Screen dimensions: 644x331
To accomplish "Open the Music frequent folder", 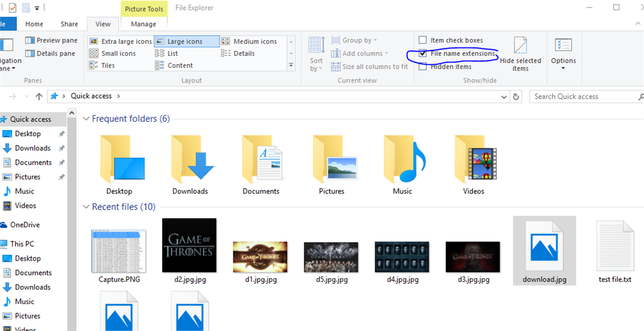I will click(x=402, y=165).
